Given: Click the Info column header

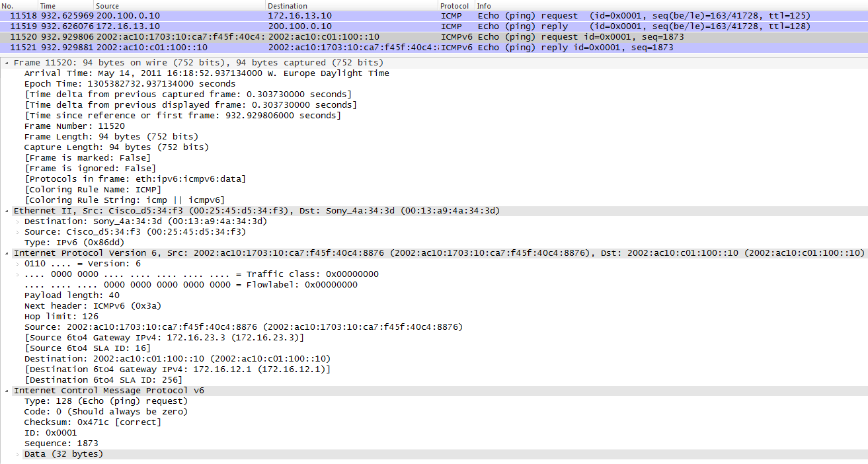Looking at the screenshot, I should (x=671, y=5).
